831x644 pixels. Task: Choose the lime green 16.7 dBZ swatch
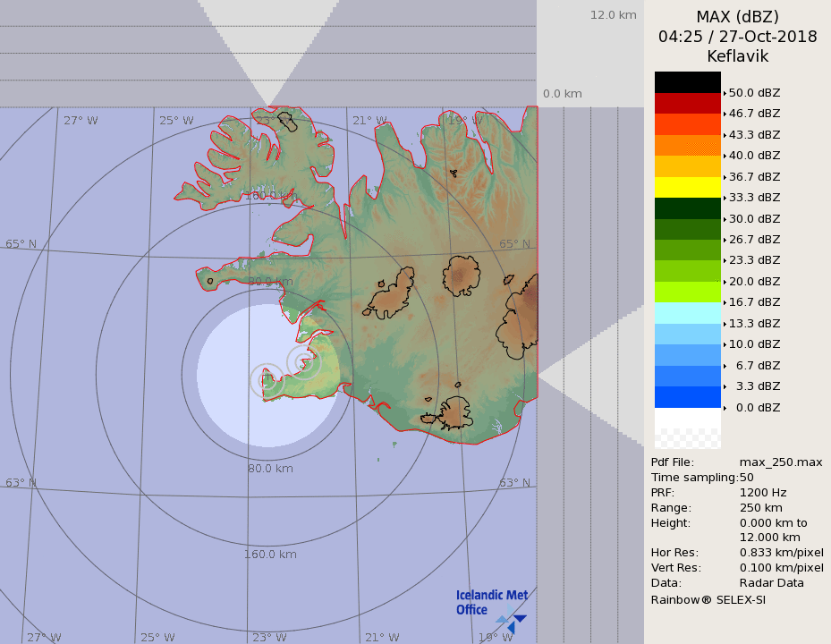[x=687, y=292]
